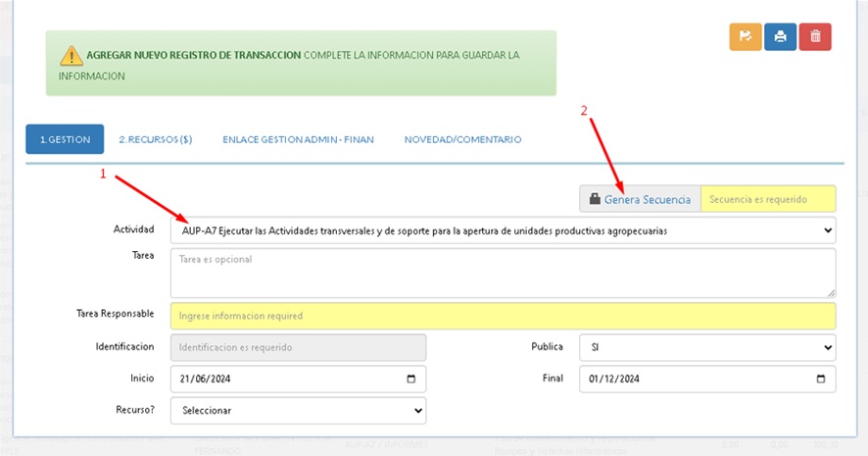Expand the Actividad dropdown
The height and width of the screenshot is (456, 868).
click(504, 230)
